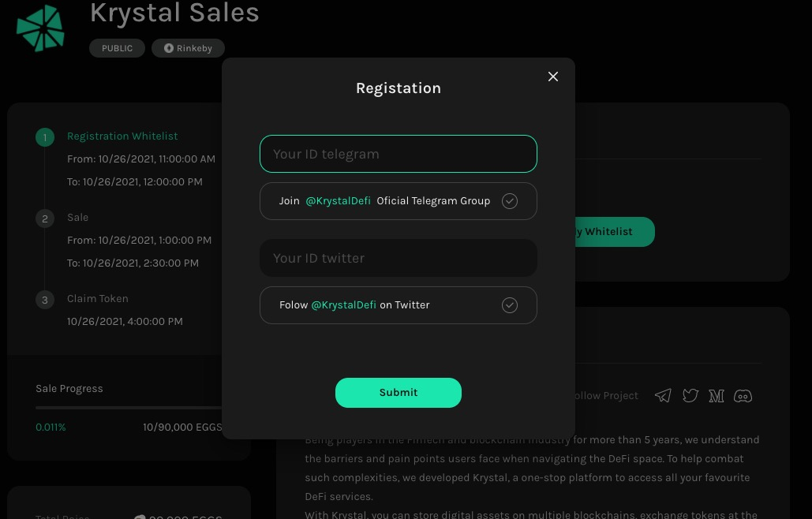Screen dimensions: 812x519
Task: Click the Krystal green logo icon
Action: click(x=40, y=28)
